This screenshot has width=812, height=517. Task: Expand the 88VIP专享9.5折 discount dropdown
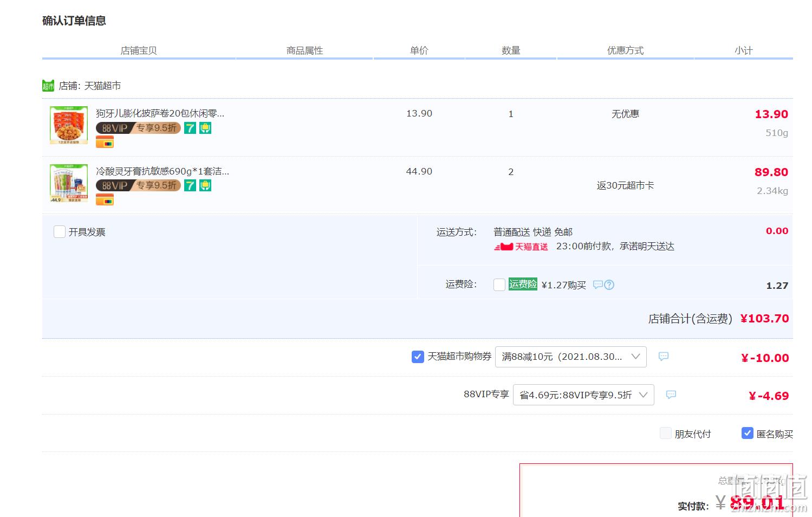coord(583,395)
